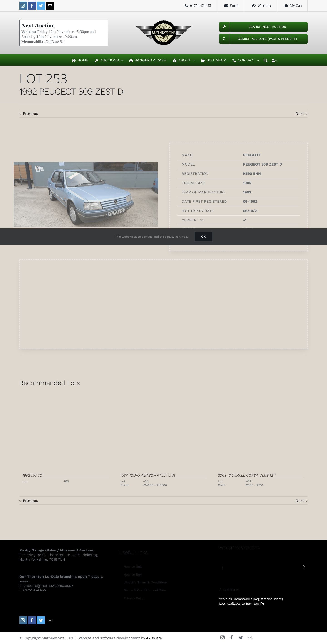The height and width of the screenshot is (644, 327).
Task: Go to Home menu item
Action: click(x=80, y=60)
